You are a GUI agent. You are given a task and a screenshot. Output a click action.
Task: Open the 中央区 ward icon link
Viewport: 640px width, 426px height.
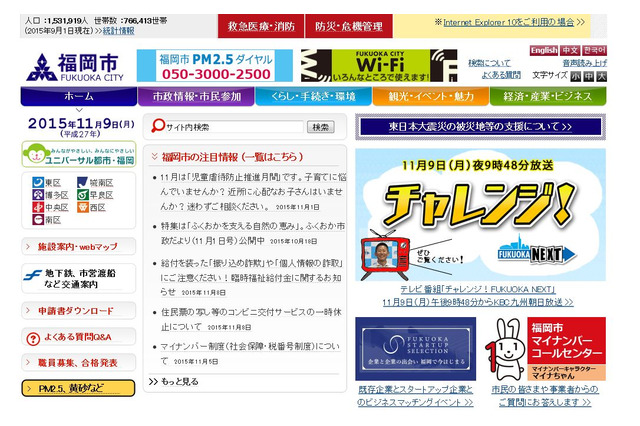point(38,207)
